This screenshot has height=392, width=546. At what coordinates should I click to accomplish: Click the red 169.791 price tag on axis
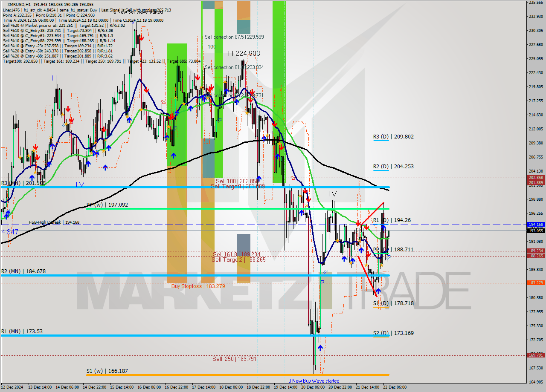tap(536, 355)
